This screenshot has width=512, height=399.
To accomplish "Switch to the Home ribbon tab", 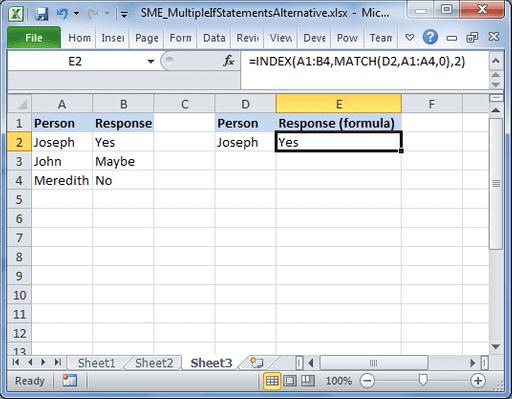I will 79,38.
